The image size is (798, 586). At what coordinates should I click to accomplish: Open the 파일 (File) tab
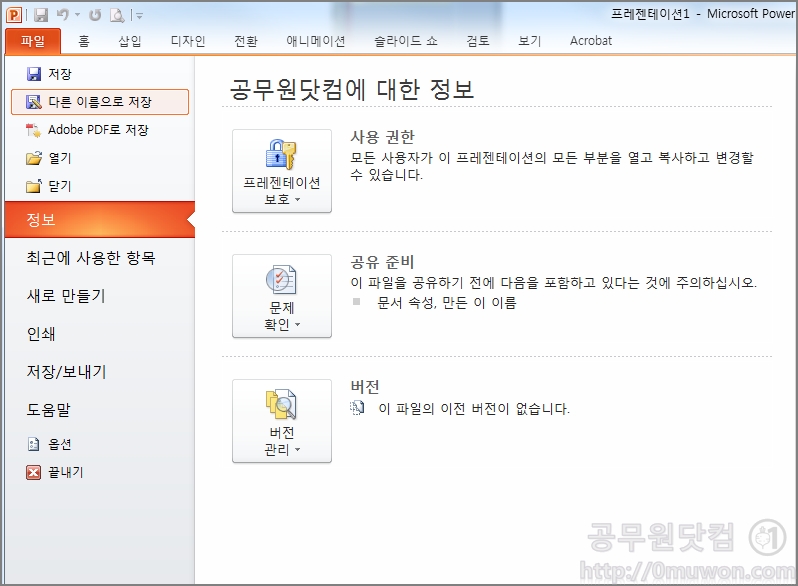point(33,41)
